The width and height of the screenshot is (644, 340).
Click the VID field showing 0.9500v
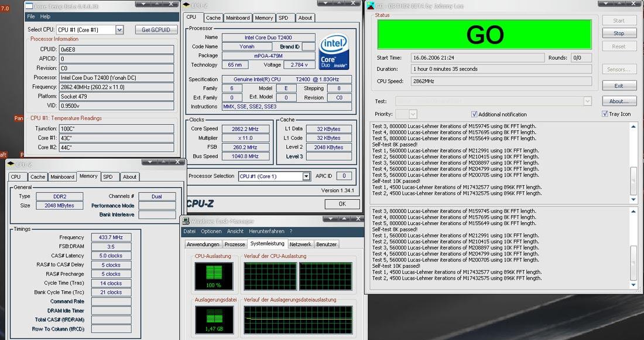click(117, 106)
